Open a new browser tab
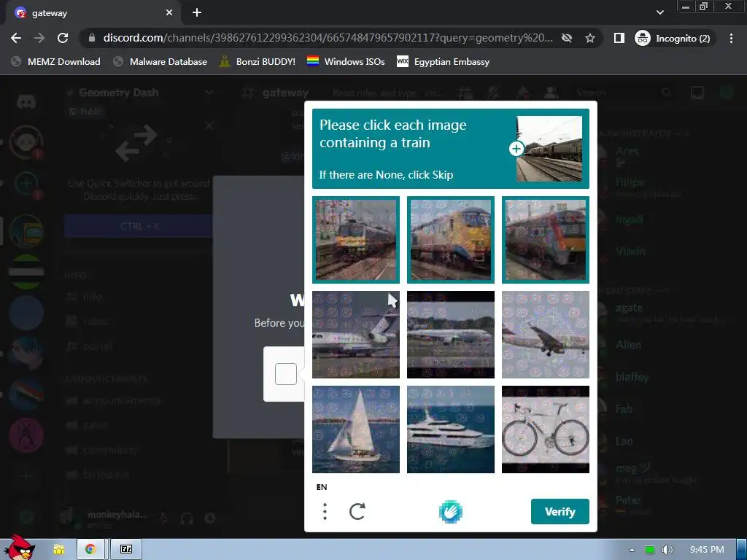The width and height of the screenshot is (747, 560). [x=197, y=13]
